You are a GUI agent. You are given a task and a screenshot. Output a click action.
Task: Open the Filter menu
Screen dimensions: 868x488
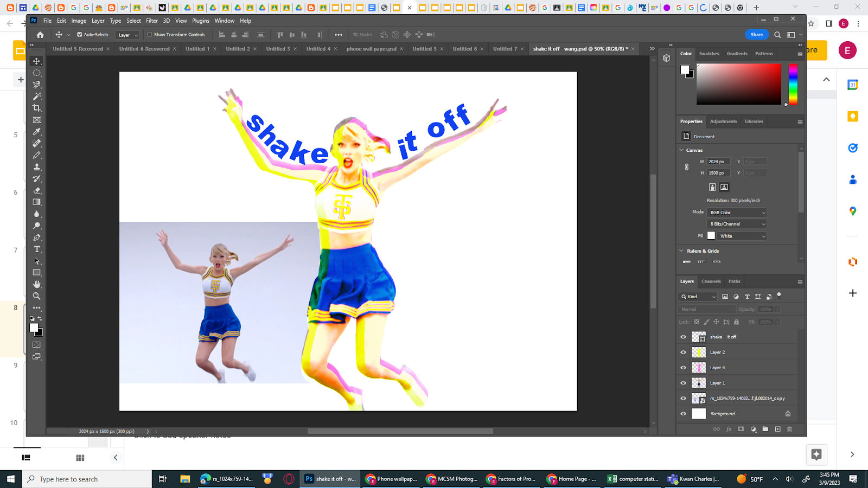[152, 21]
